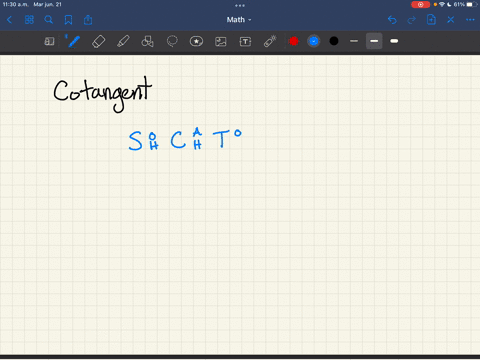
Task: Choose the red pen color
Action: (294, 41)
